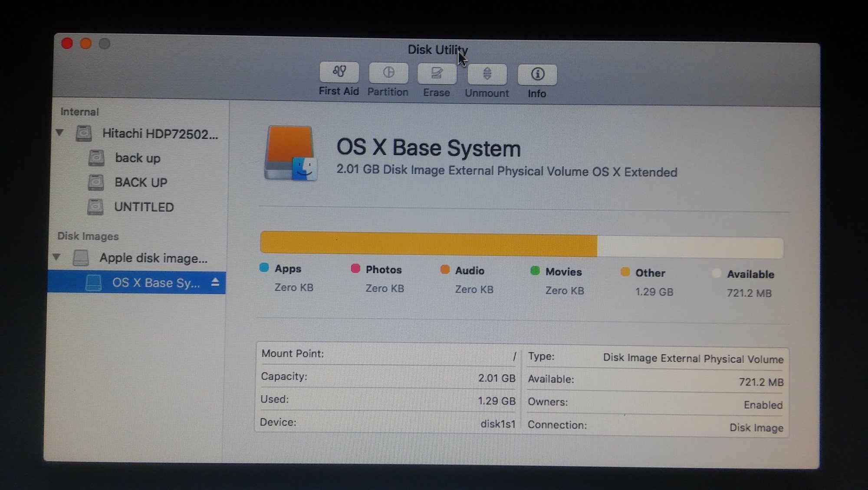Select the lowercase 'back up' volume
The height and width of the screenshot is (490, 868).
[138, 158]
